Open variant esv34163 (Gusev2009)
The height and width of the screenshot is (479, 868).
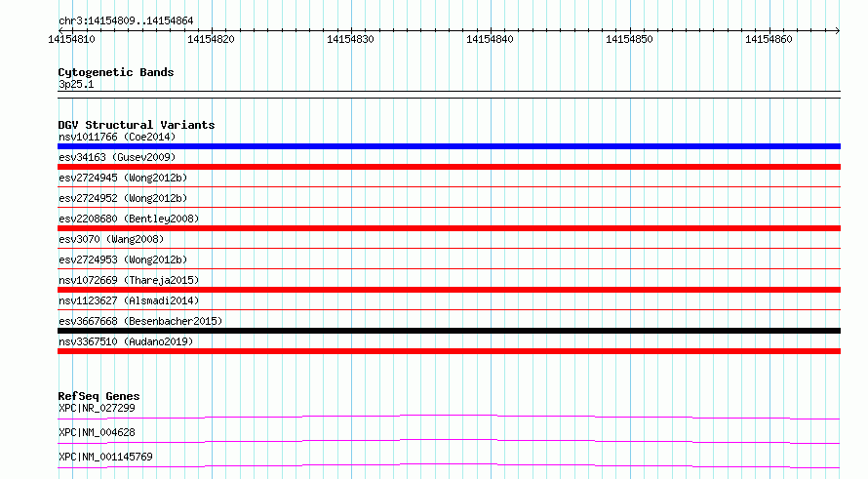[117, 157]
